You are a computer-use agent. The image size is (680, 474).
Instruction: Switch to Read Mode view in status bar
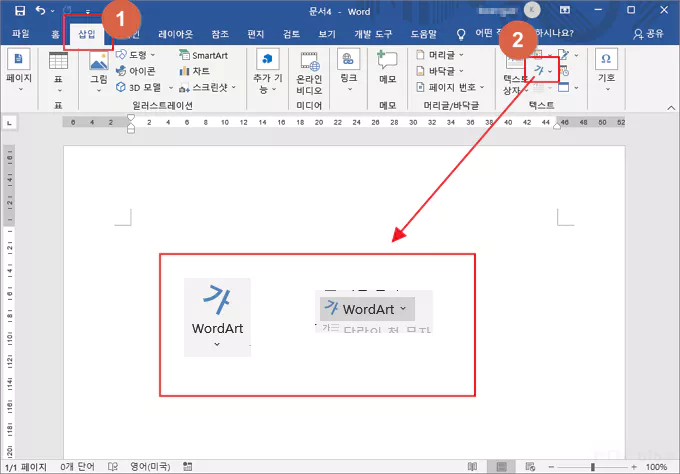click(x=472, y=467)
